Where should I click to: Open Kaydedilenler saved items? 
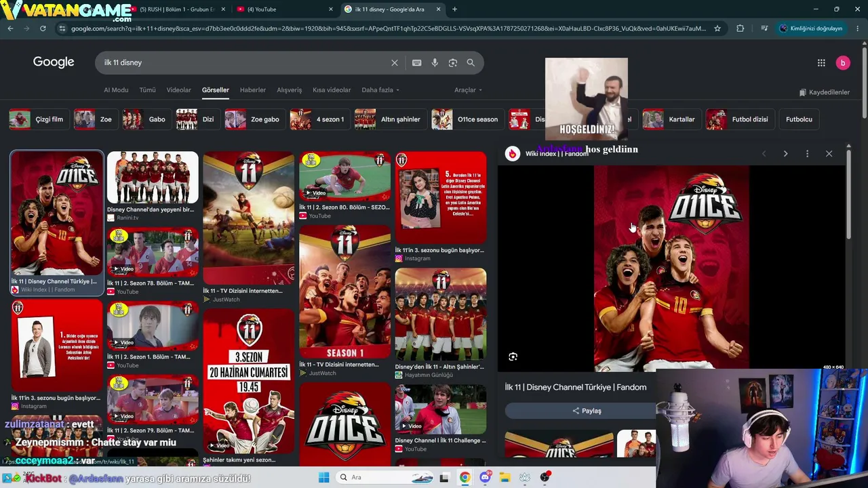pos(824,92)
